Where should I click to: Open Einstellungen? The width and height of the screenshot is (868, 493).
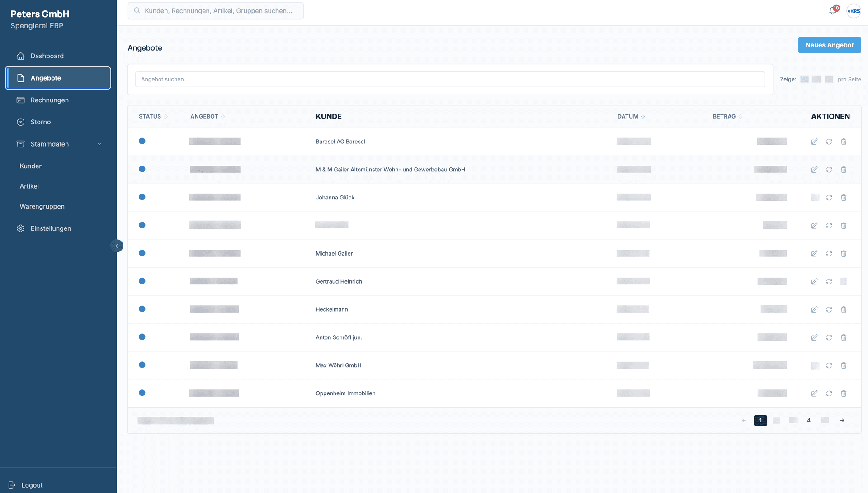point(58,228)
